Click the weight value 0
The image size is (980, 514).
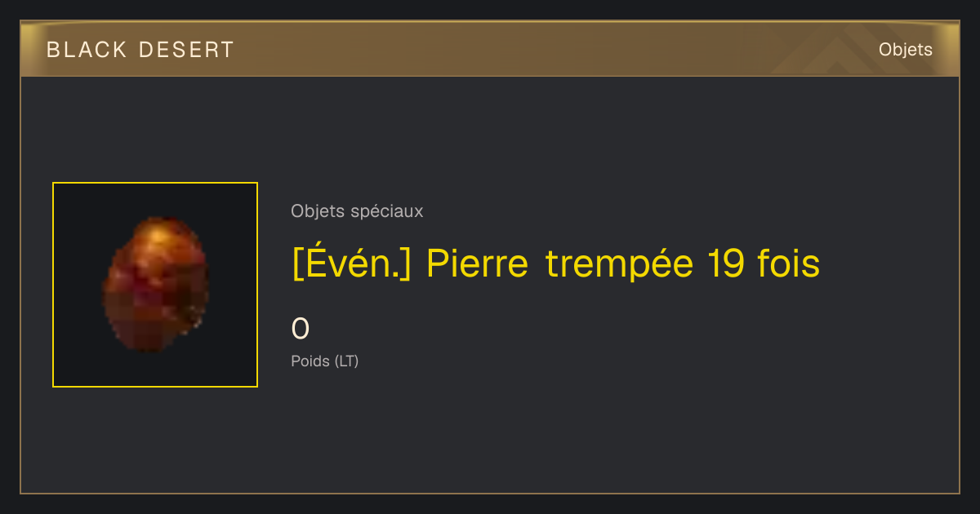pos(301,329)
